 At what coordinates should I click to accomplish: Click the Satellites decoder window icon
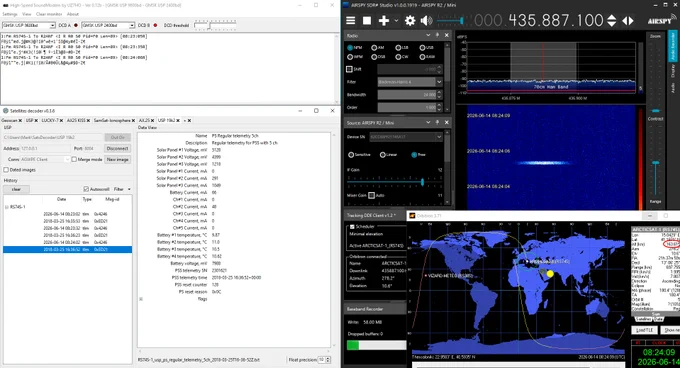tap(6, 111)
